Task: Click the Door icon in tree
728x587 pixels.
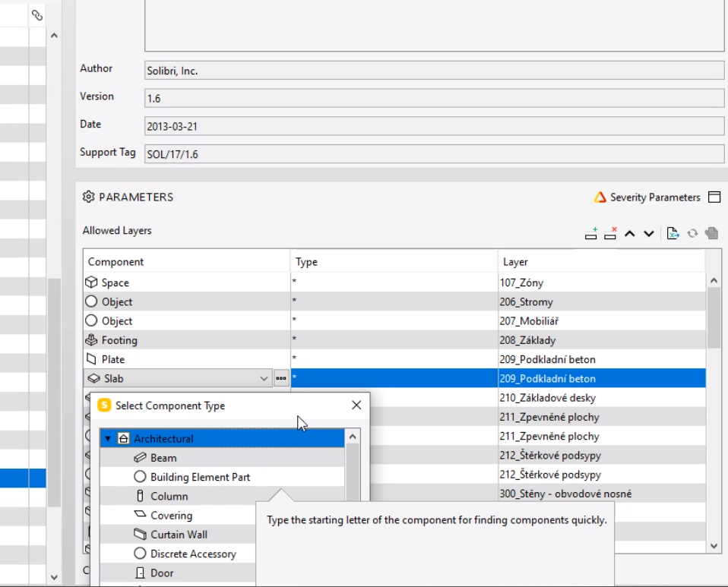Action: click(140, 573)
